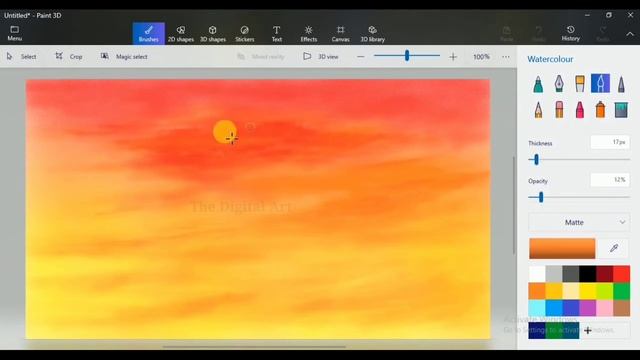
Task: Click the Thickness slider handle
Action: 536,160
